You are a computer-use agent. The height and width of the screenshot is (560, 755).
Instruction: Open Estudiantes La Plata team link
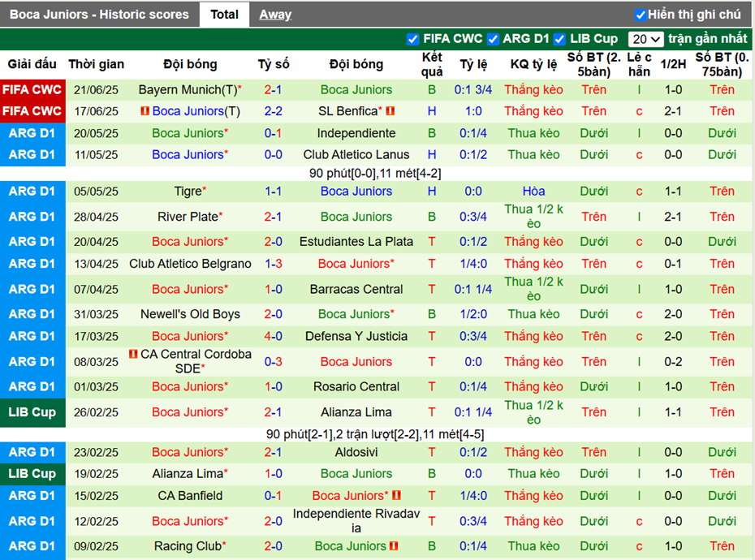356,242
